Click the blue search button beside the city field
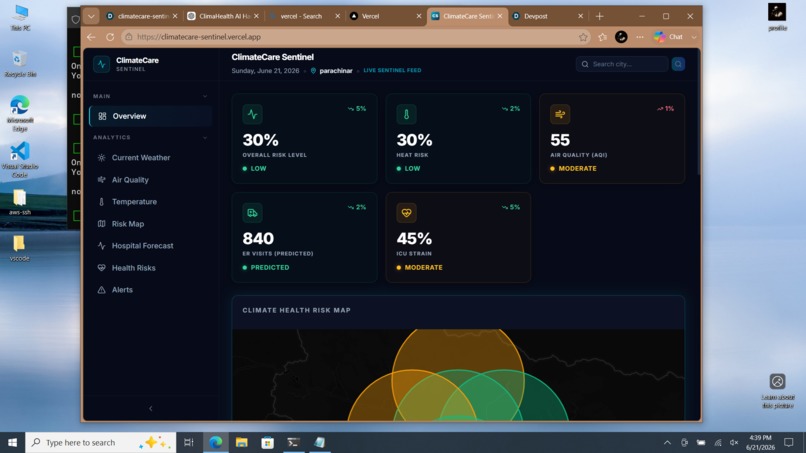 point(678,64)
